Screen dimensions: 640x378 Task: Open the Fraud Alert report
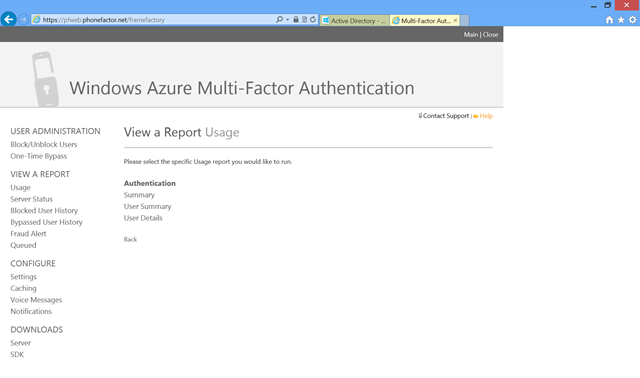[28, 233]
